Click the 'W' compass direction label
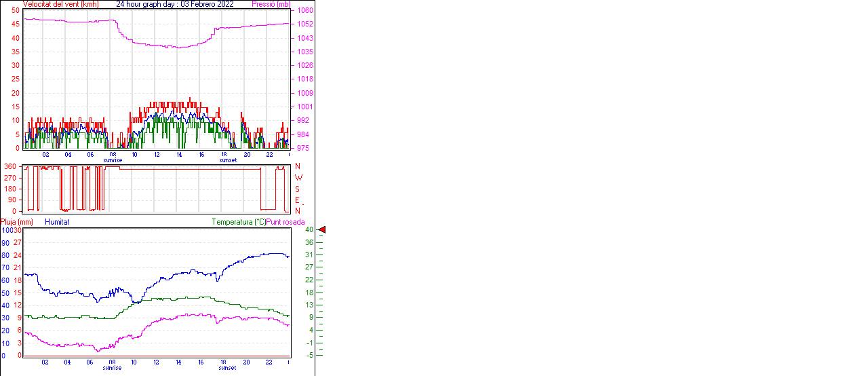 (x=297, y=178)
